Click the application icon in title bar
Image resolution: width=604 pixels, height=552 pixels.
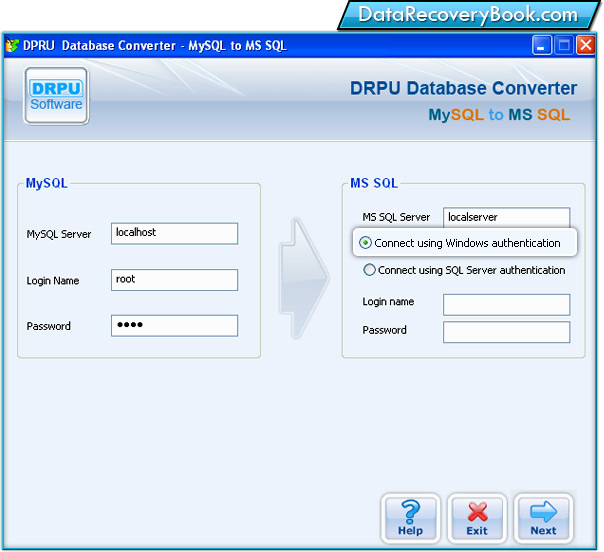12,45
